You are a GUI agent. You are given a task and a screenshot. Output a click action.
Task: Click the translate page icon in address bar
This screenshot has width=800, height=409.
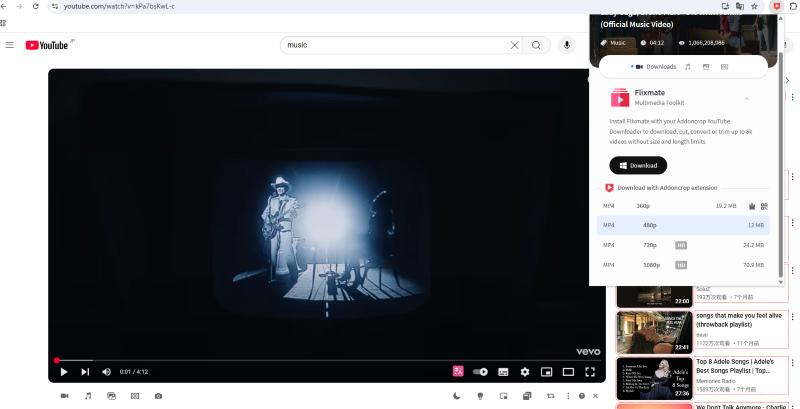tap(739, 6)
